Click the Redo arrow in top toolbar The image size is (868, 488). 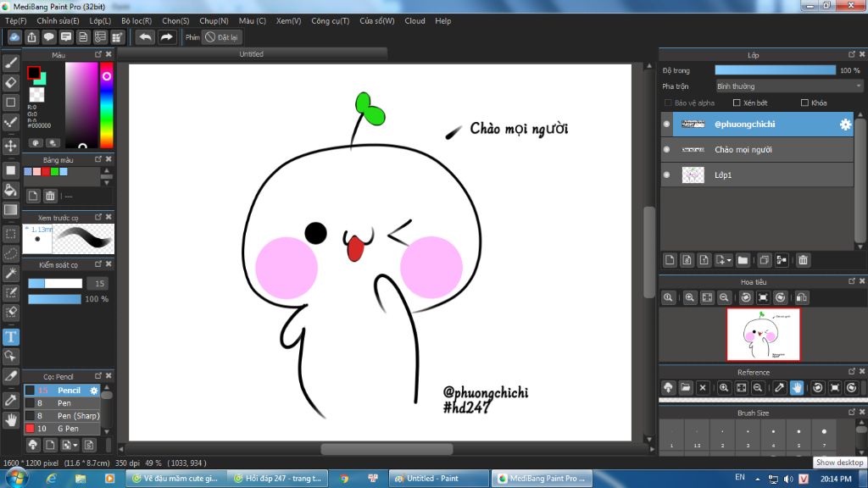166,37
